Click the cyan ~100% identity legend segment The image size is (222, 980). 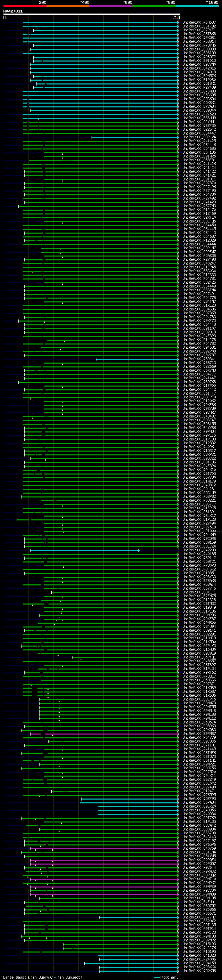(x=197, y=6)
